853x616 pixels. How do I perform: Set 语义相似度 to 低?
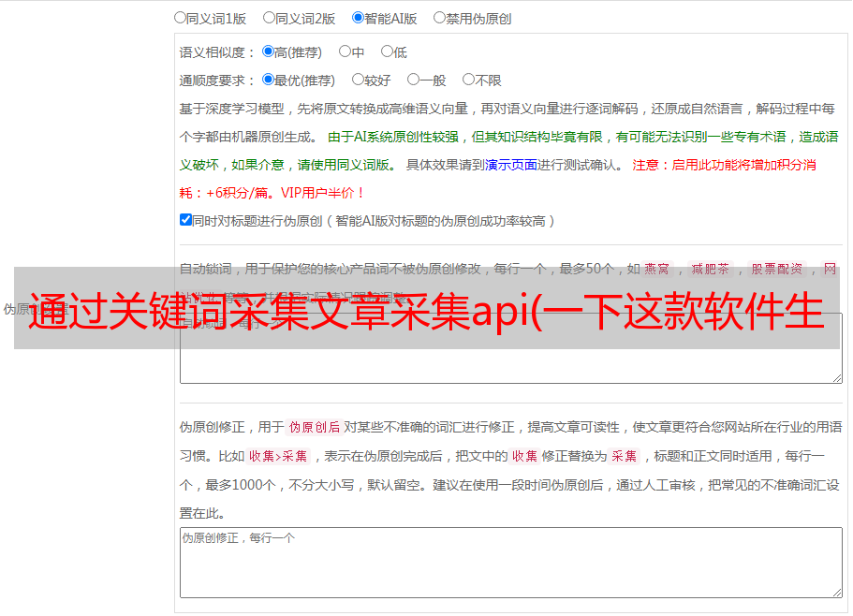(x=387, y=51)
